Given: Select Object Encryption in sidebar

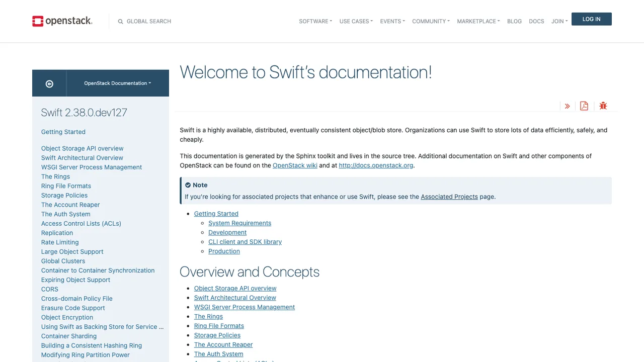Looking at the screenshot, I should click(67, 318).
